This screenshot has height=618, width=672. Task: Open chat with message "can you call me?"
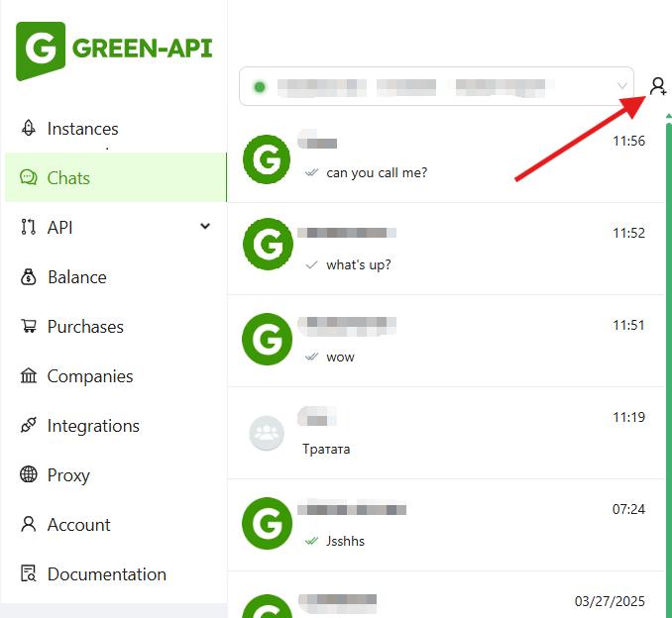click(446, 158)
